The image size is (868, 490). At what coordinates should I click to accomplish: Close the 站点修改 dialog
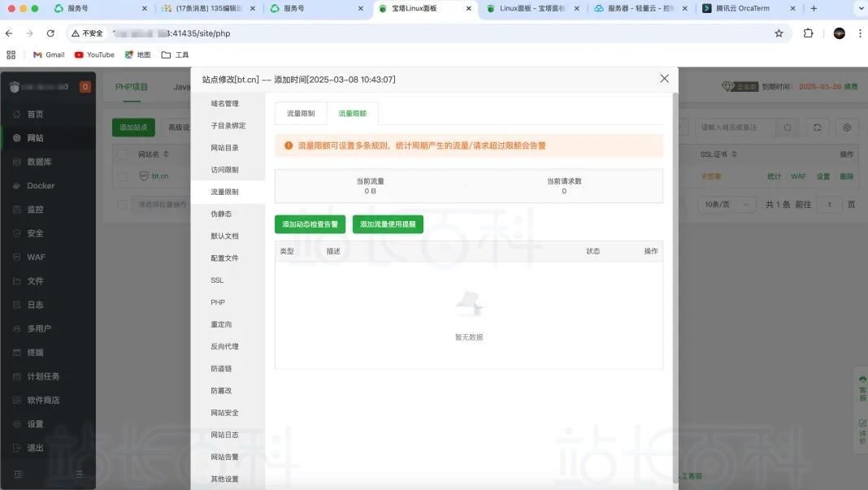pyautogui.click(x=664, y=79)
